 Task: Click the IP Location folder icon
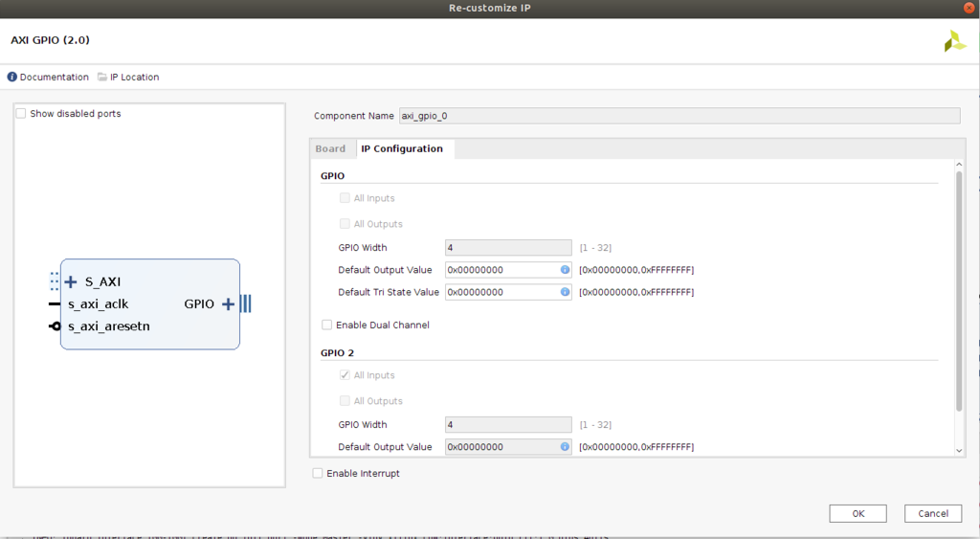pos(101,77)
